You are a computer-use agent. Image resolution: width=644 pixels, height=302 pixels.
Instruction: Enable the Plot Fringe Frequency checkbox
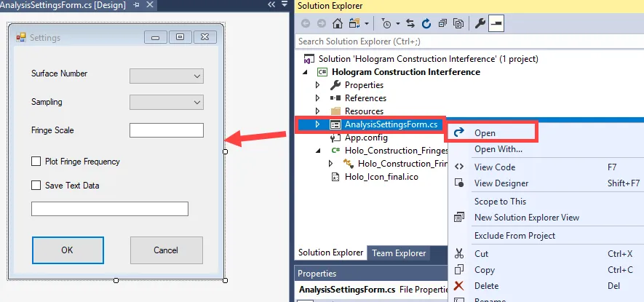pyautogui.click(x=36, y=162)
